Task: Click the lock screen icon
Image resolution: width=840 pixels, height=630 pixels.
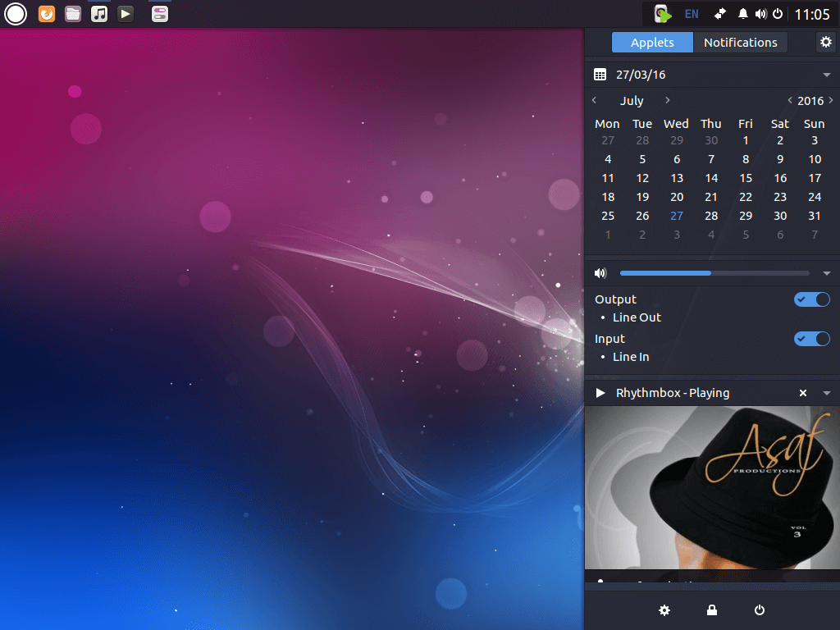Action: pyautogui.click(x=712, y=609)
